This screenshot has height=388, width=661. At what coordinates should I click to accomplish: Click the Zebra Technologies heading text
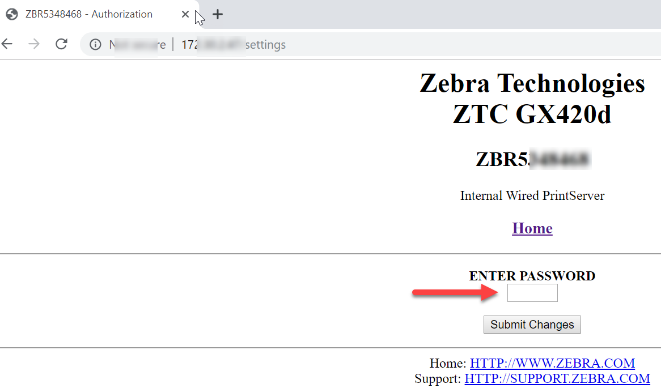pyautogui.click(x=532, y=83)
